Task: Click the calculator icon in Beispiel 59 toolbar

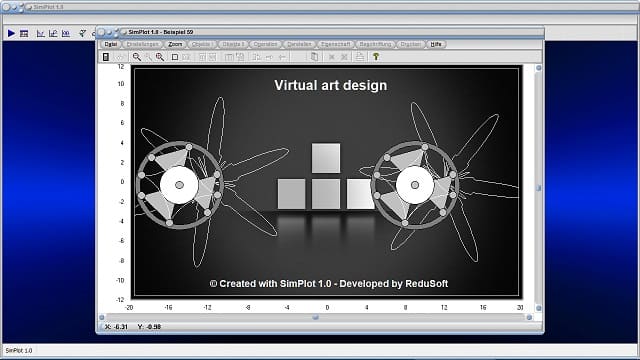Action: click(x=106, y=57)
